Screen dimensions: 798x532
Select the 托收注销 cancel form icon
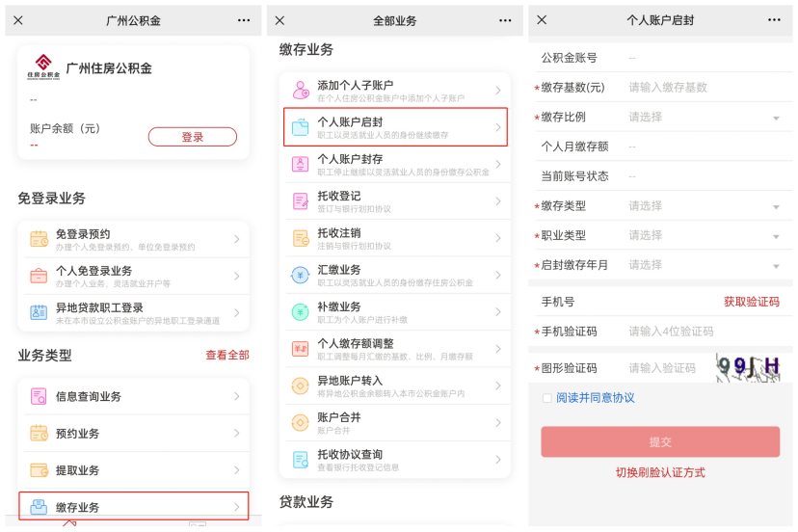301,238
